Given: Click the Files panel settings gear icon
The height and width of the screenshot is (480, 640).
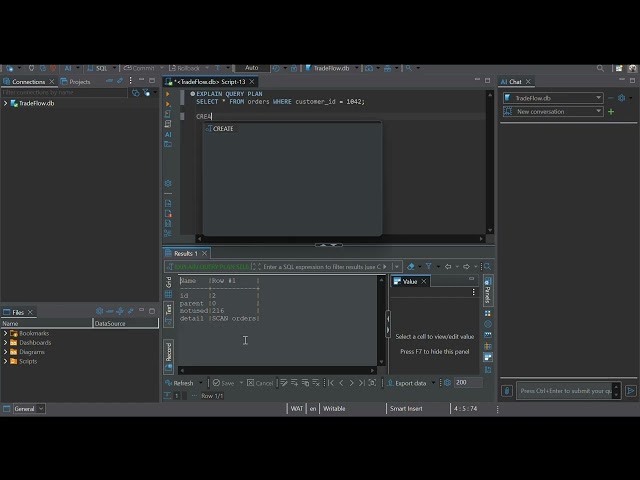Looking at the screenshot, I should click(99, 311).
